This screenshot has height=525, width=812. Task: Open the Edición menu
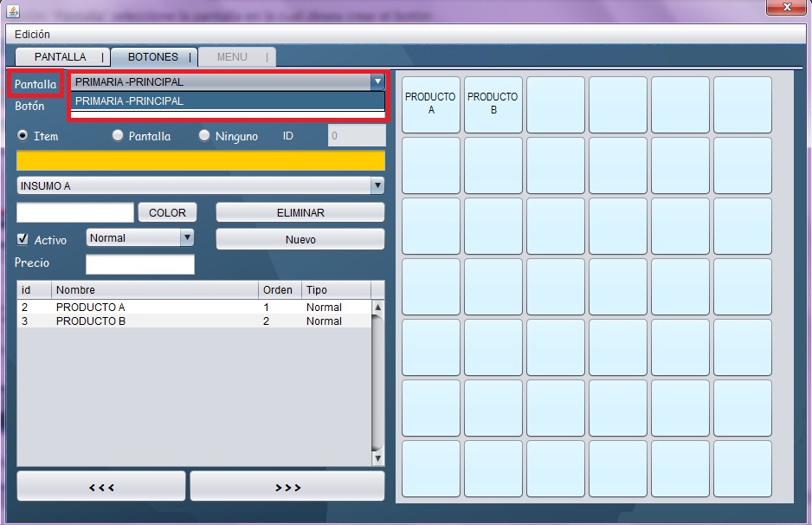pos(32,35)
